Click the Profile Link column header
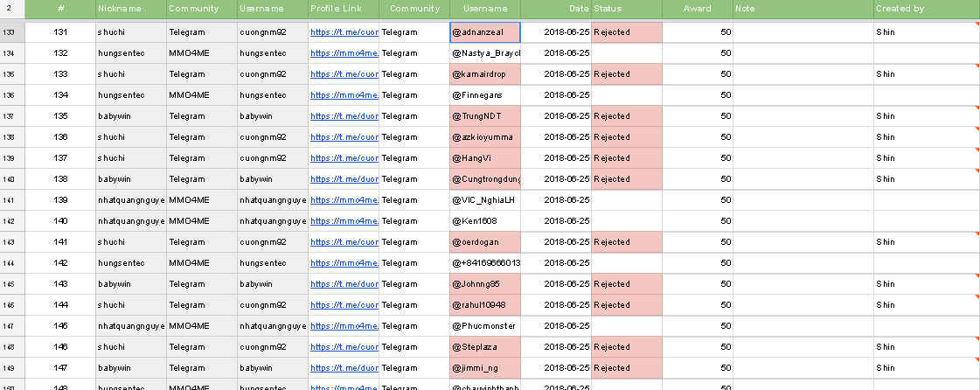This screenshot has width=980, height=390. point(344,9)
